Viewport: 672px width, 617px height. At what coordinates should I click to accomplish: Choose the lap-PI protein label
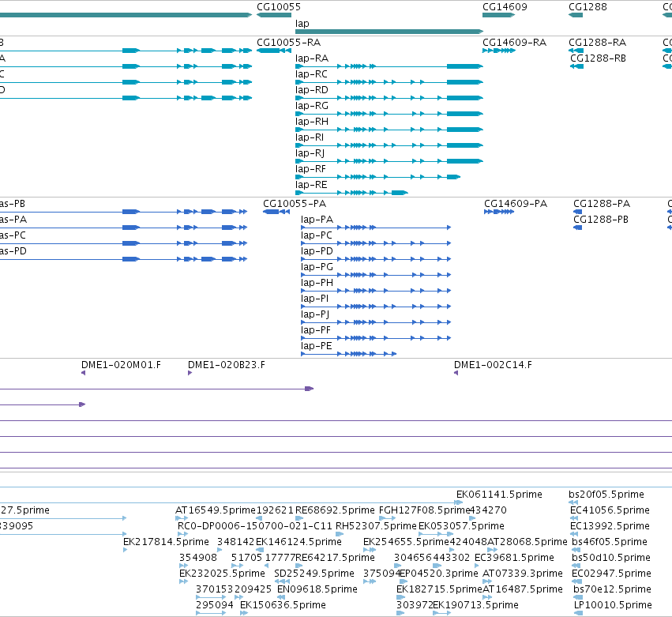[314, 299]
